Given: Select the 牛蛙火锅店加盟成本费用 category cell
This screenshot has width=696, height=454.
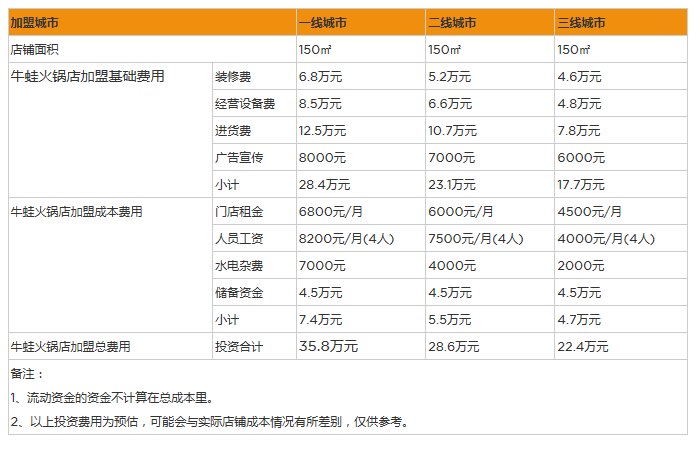Looking at the screenshot, I should pyautogui.click(x=77, y=211).
